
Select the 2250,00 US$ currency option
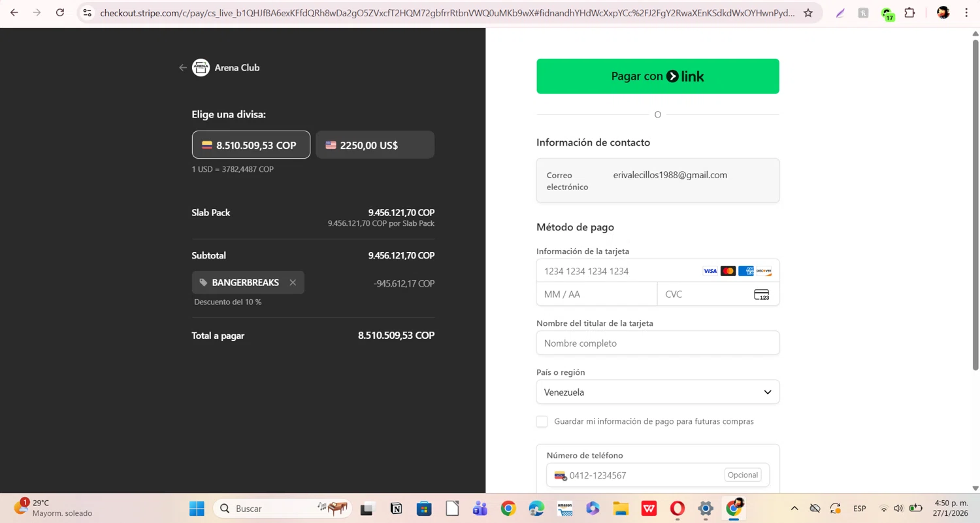[375, 145]
